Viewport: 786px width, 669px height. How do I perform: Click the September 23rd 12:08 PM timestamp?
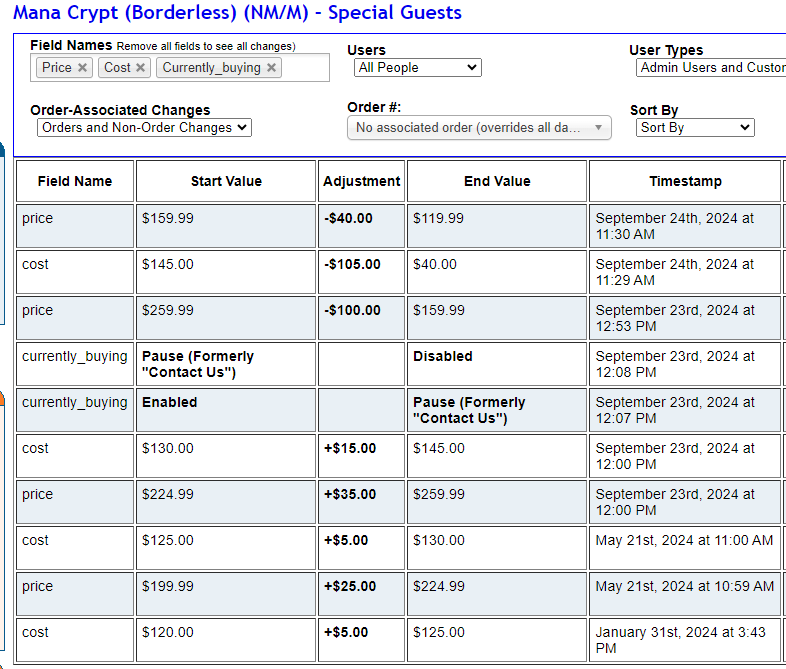coord(675,365)
